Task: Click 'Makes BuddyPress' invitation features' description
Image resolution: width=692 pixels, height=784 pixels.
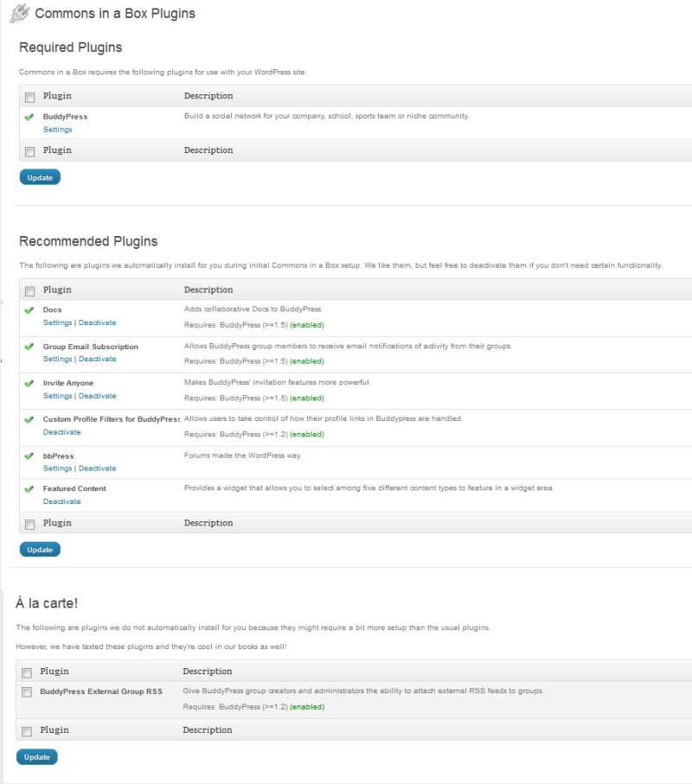Action: click(278, 383)
